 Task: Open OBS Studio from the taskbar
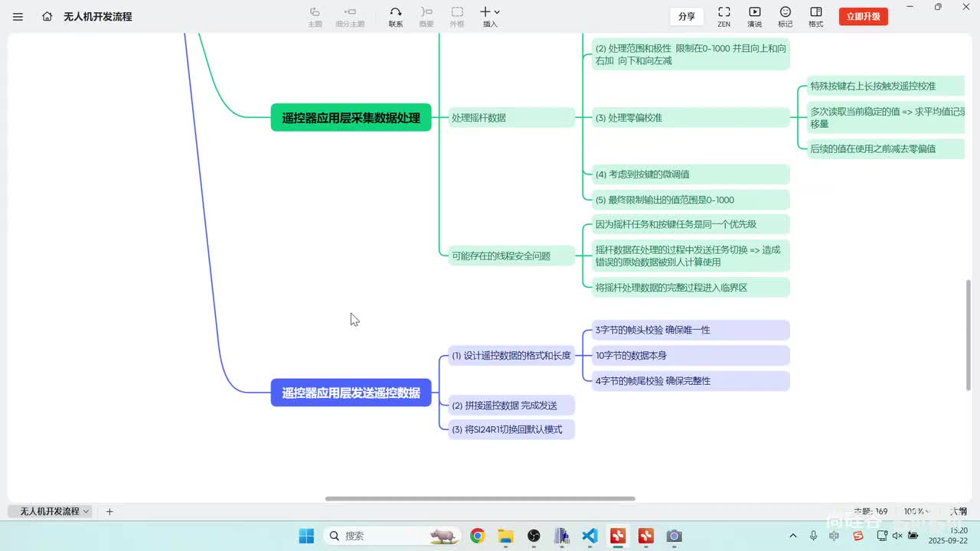pos(534,536)
